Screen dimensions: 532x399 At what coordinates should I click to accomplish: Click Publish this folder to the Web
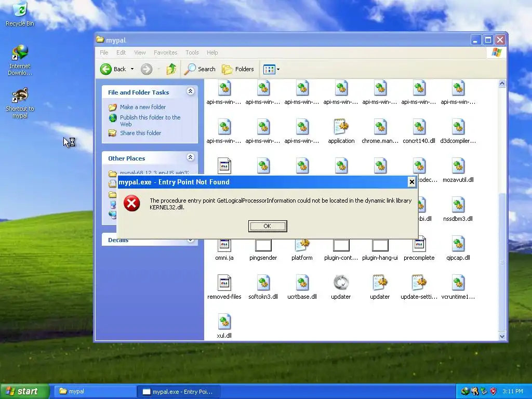[150, 121]
